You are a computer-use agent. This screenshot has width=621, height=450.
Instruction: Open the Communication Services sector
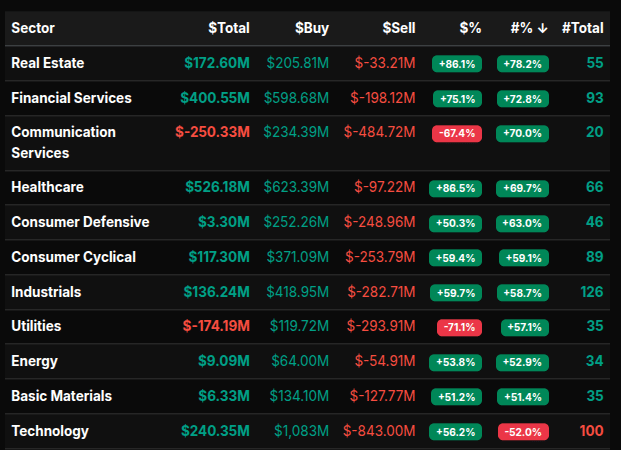point(63,143)
